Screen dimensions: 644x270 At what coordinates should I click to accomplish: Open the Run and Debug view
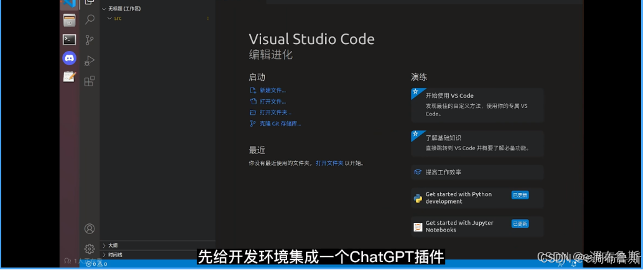point(90,61)
